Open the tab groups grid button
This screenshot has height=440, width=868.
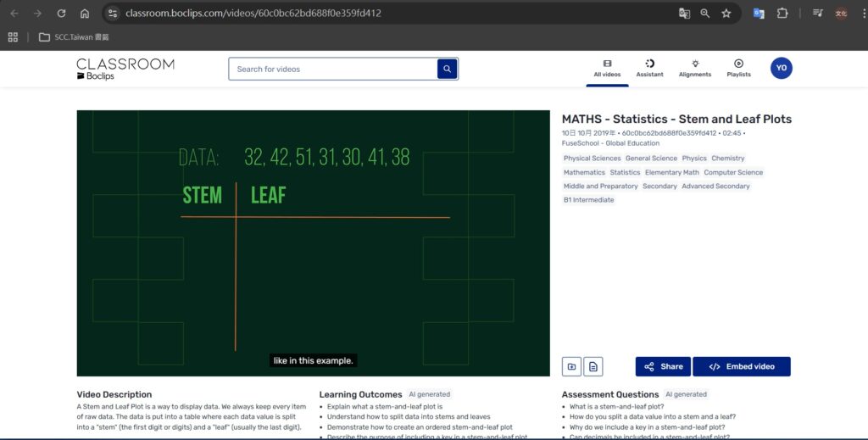(13, 36)
